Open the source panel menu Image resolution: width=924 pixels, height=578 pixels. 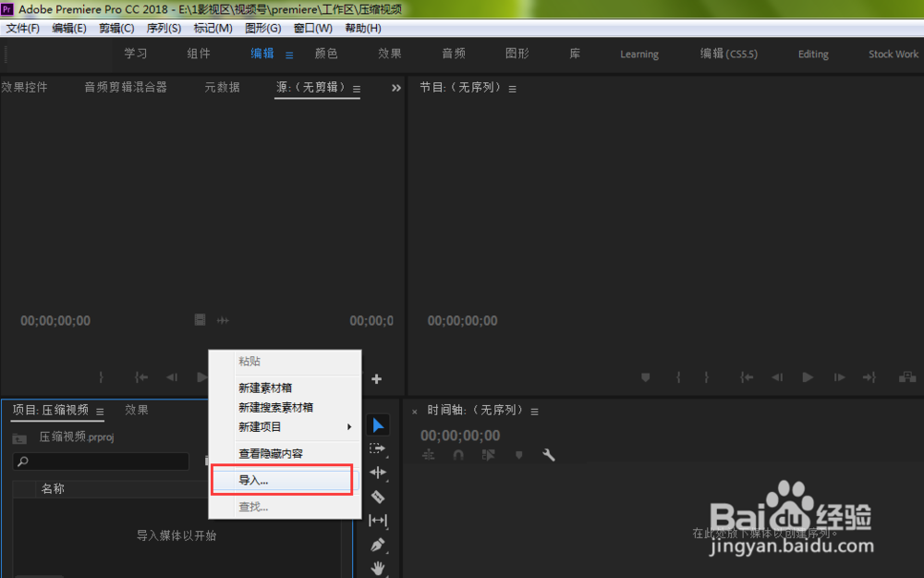(357, 89)
